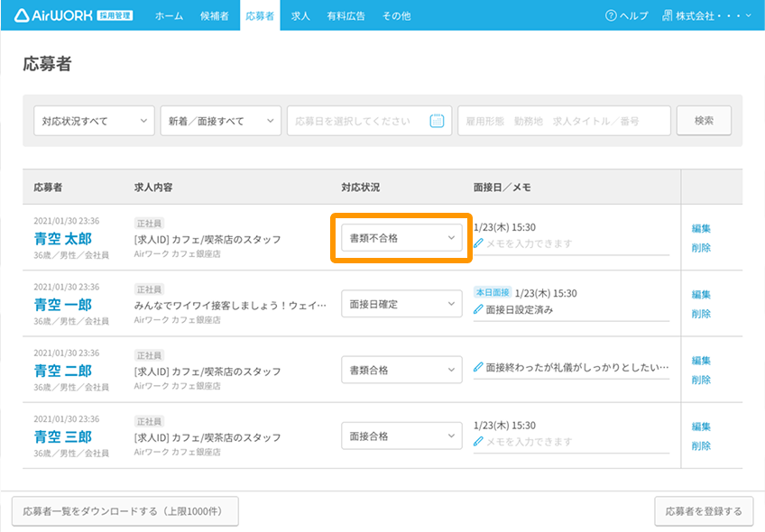Click pencil memo icon for 青空 二郎
The width and height of the screenshot is (765, 532).
tap(478, 368)
